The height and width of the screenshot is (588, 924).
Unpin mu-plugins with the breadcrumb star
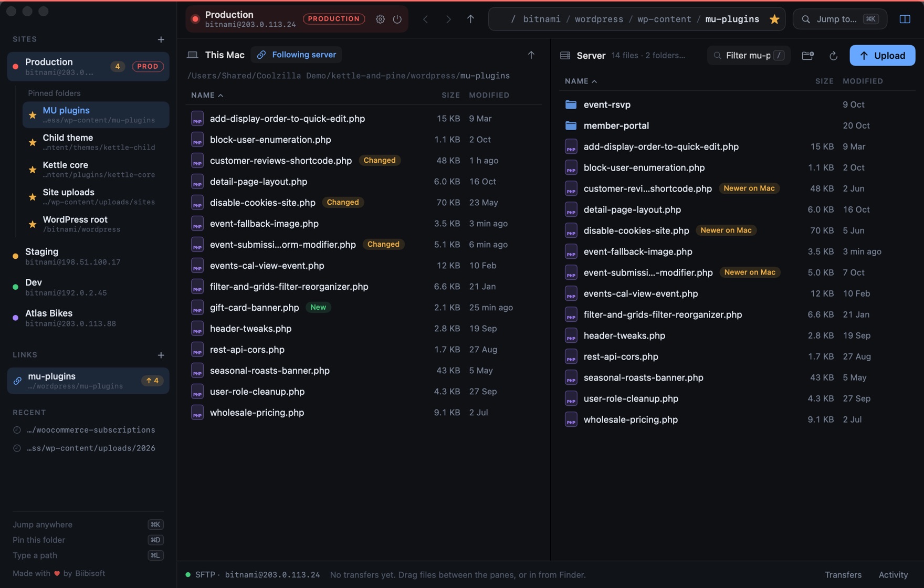tap(774, 19)
